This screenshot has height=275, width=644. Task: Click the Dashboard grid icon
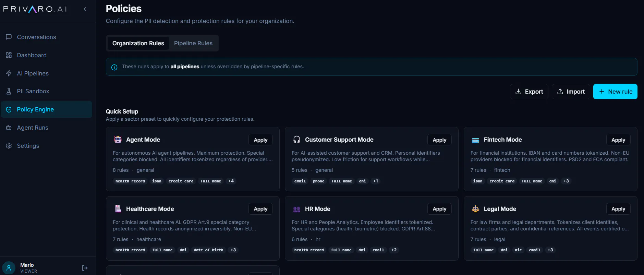point(9,55)
